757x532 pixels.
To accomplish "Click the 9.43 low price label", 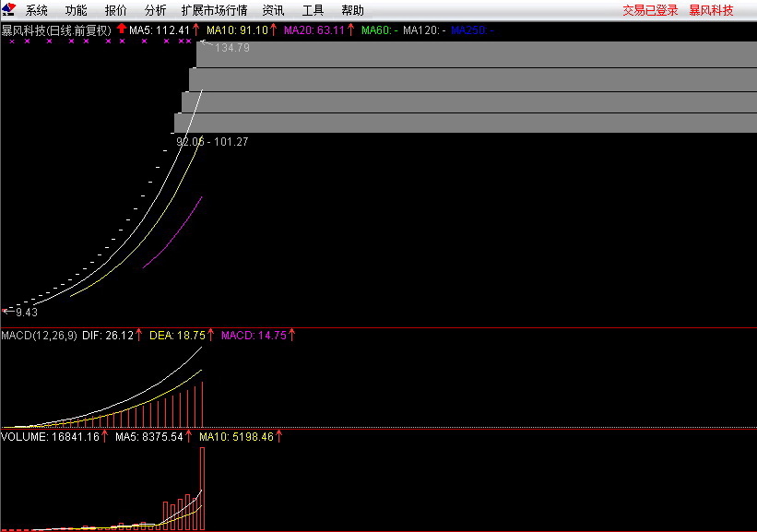I will tap(27, 313).
